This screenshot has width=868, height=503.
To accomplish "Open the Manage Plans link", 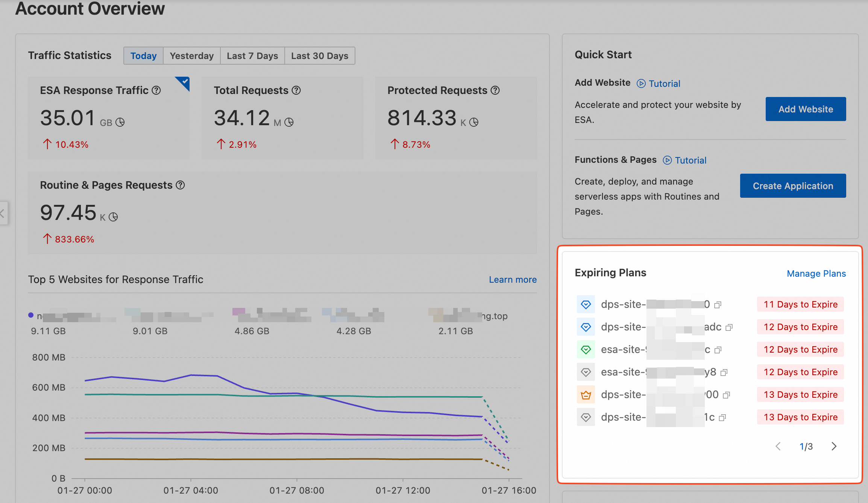I will point(816,274).
